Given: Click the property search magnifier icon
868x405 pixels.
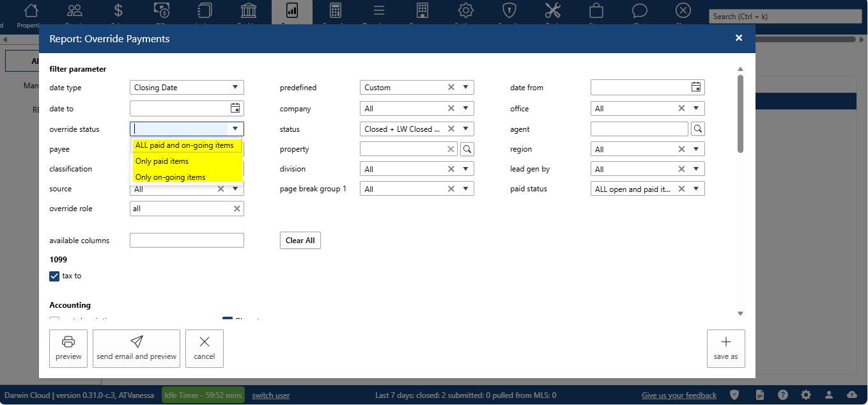Looking at the screenshot, I should (467, 149).
